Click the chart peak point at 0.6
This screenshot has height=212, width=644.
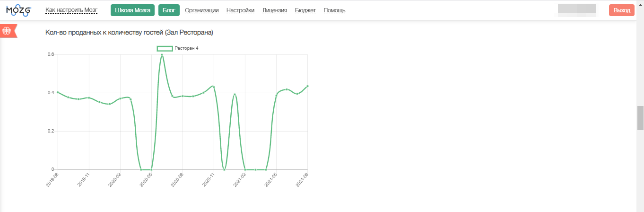[162, 54]
